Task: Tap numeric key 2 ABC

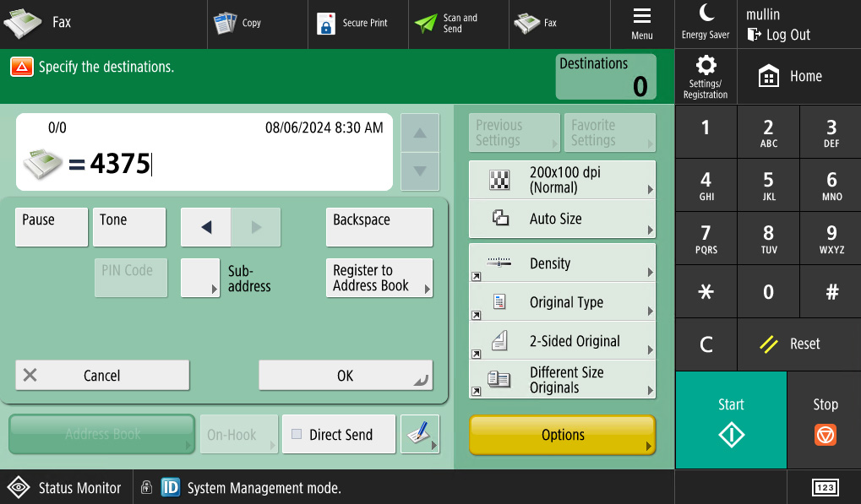Action: pyautogui.click(x=768, y=132)
